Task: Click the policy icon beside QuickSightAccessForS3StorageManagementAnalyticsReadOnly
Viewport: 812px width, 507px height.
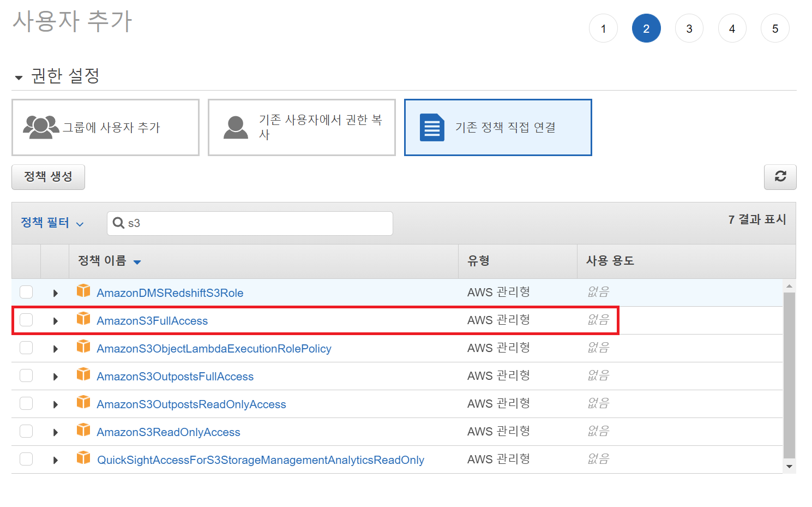Action: (x=83, y=457)
